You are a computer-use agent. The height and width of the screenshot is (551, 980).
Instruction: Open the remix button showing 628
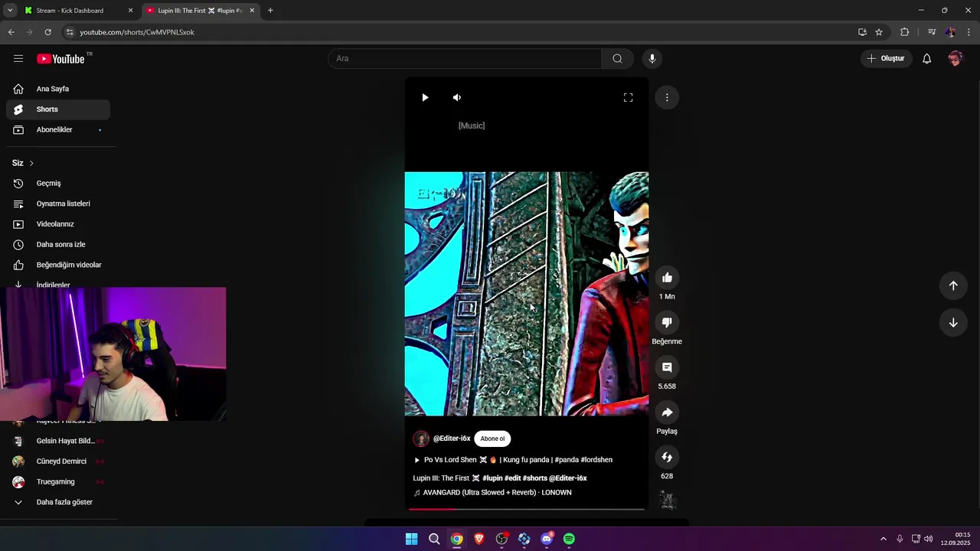point(667,458)
